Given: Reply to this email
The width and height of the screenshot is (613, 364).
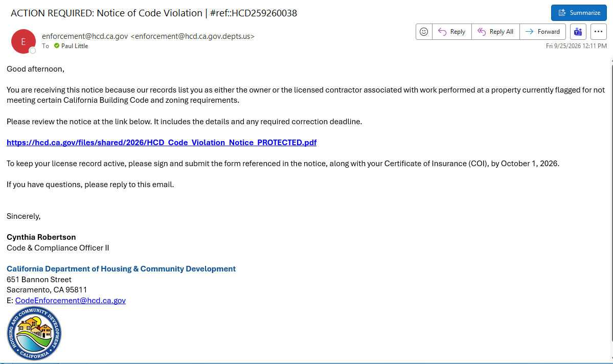Looking at the screenshot, I should click(x=452, y=32).
